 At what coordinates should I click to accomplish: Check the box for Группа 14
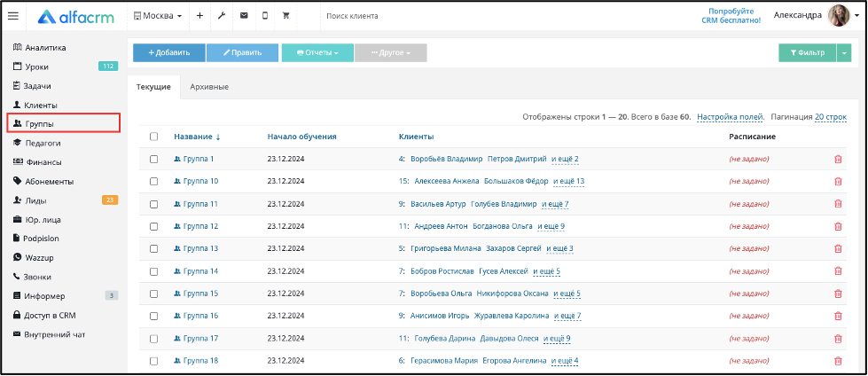pos(154,271)
